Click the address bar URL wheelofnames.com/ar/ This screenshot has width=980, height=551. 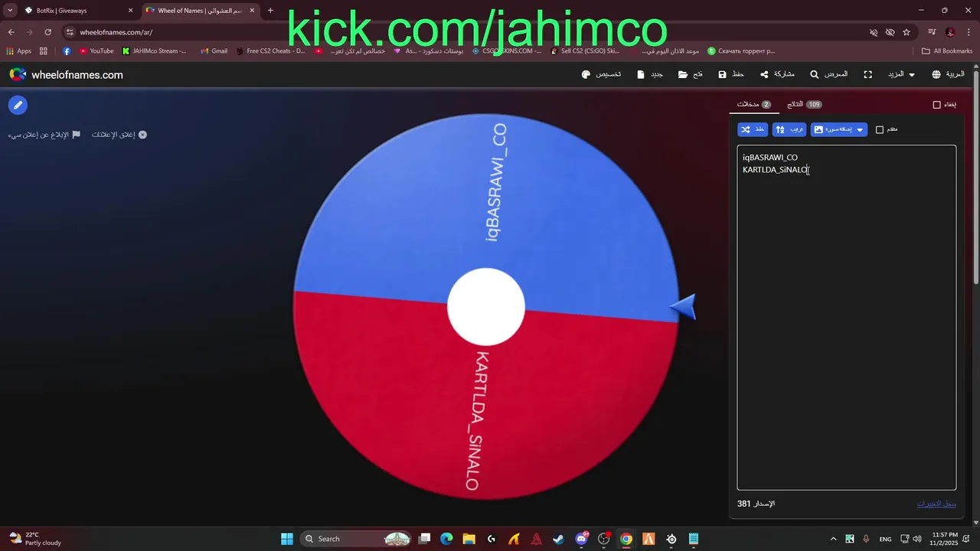(116, 32)
